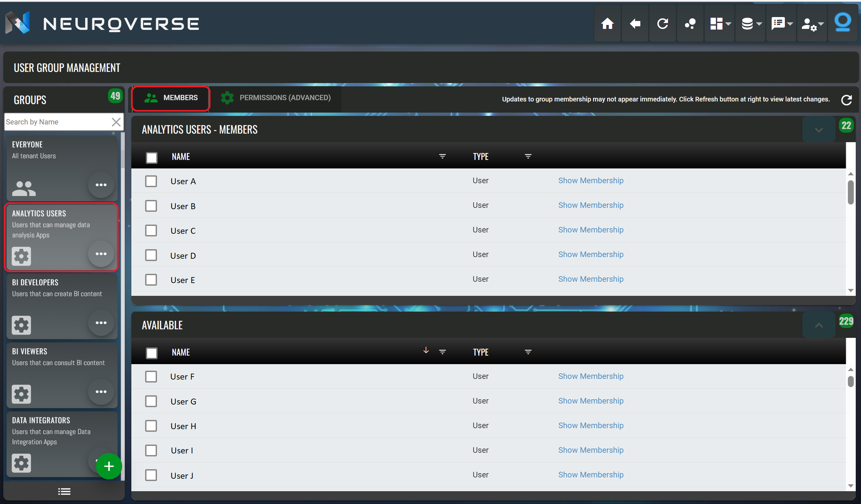Select all members with header checkbox
The width and height of the screenshot is (861, 504).
coord(151,158)
